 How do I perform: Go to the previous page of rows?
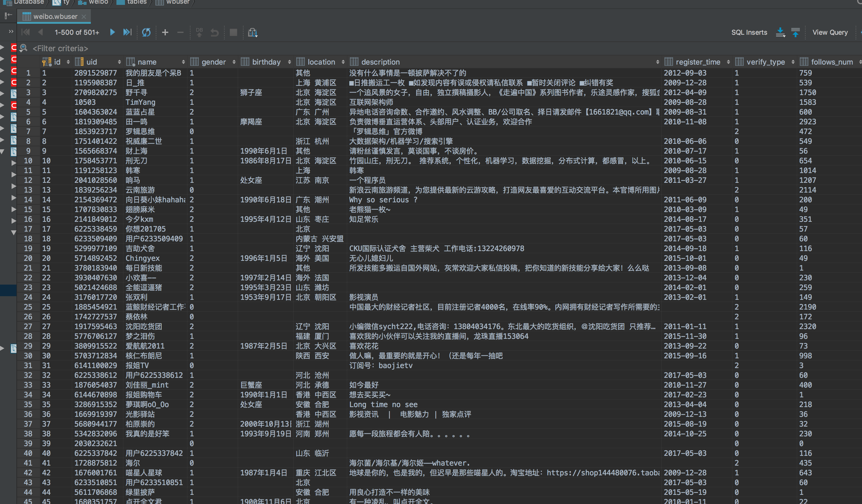(40, 32)
